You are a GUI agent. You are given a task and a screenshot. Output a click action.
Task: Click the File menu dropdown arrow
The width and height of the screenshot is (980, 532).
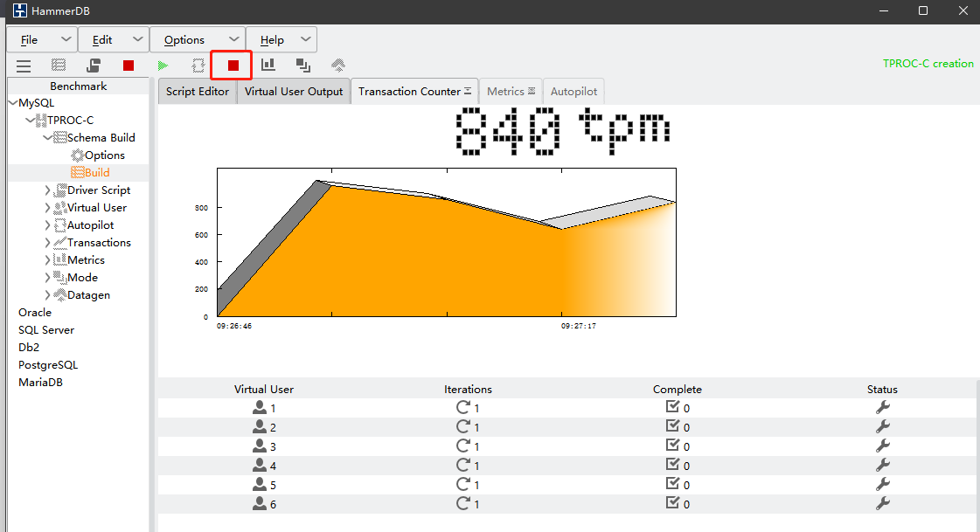tap(66, 39)
